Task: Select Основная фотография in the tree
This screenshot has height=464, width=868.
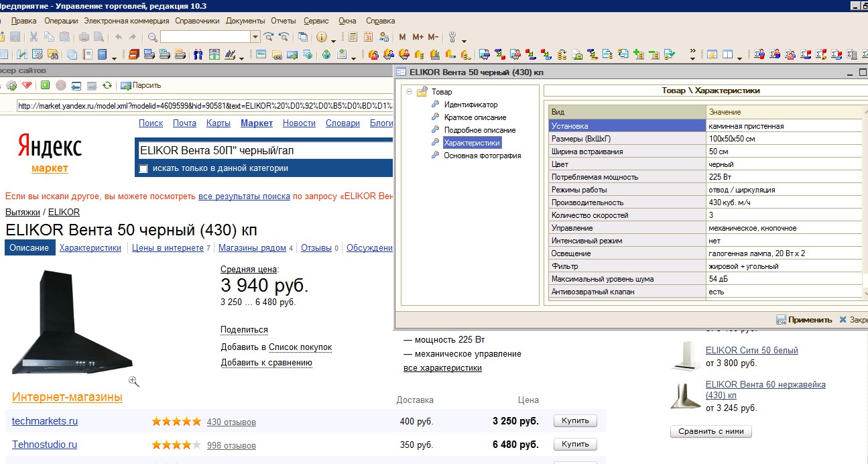Action: click(482, 156)
